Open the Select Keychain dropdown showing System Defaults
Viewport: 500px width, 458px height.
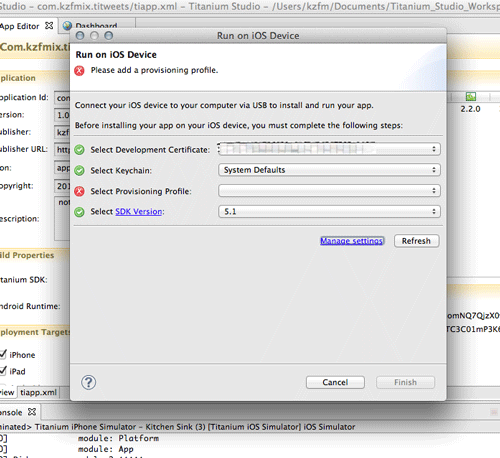329,170
